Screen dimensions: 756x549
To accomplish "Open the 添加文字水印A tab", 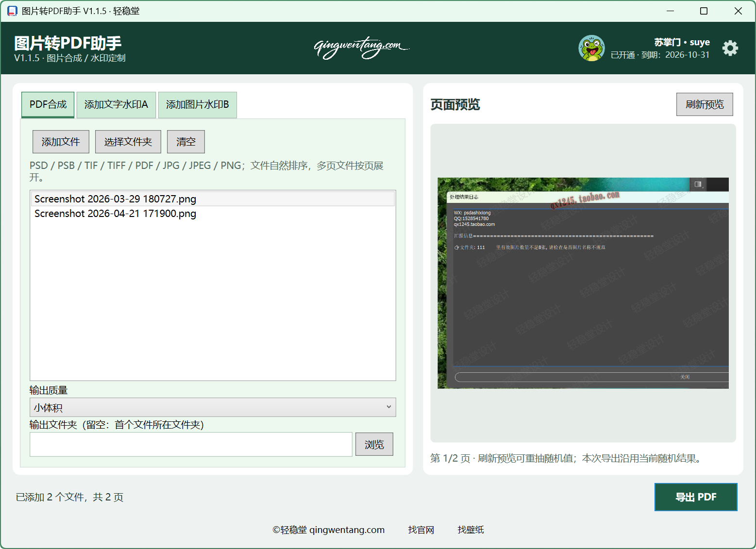I will point(116,104).
